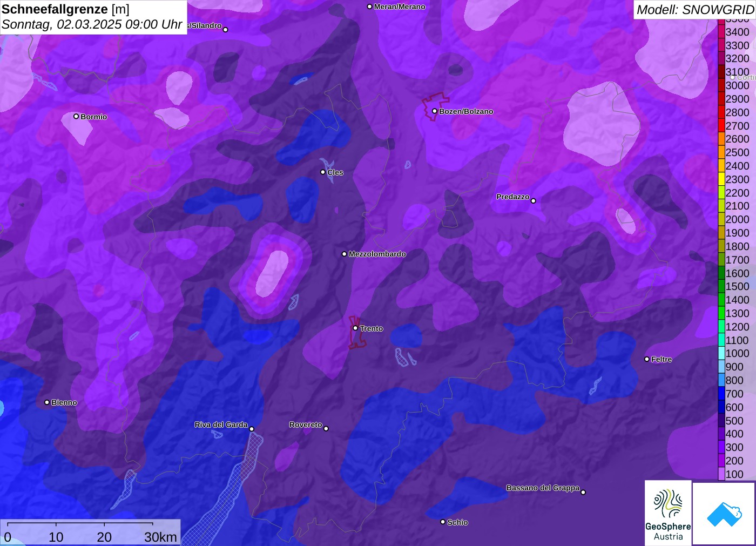Click the Bozen/Bolzano city marker
Viewport: 756px width, 546px height.
434,111
